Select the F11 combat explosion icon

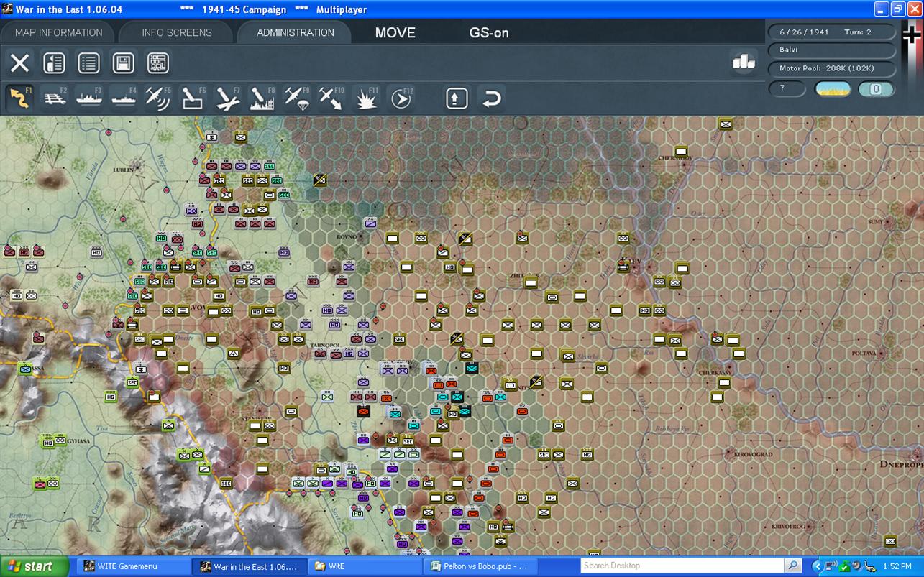coord(366,98)
